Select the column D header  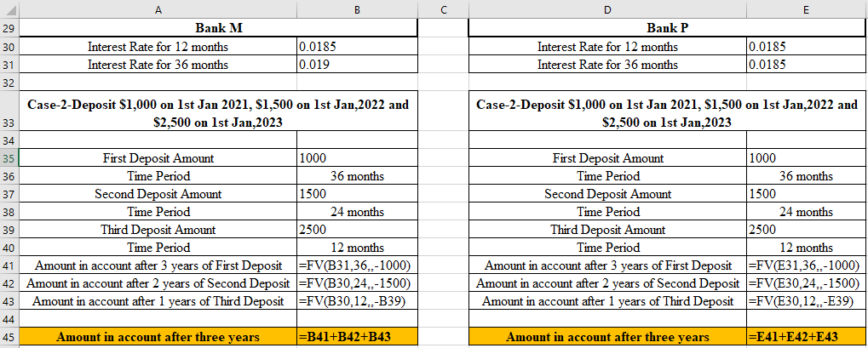click(x=607, y=9)
